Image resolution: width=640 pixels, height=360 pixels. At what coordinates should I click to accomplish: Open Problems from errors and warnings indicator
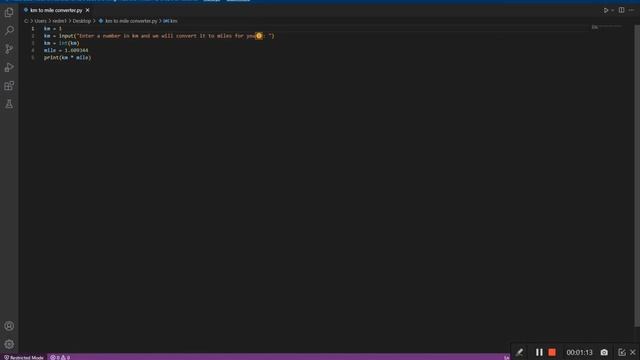(60, 357)
